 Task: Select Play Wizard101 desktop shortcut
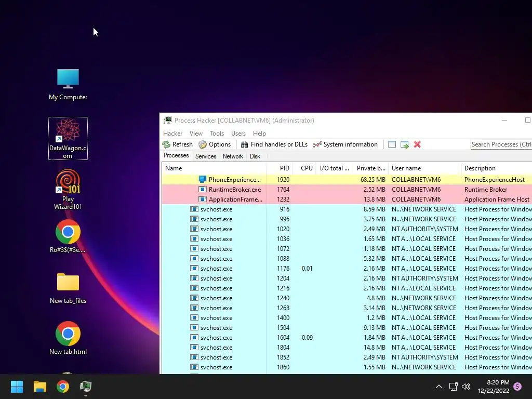68,189
